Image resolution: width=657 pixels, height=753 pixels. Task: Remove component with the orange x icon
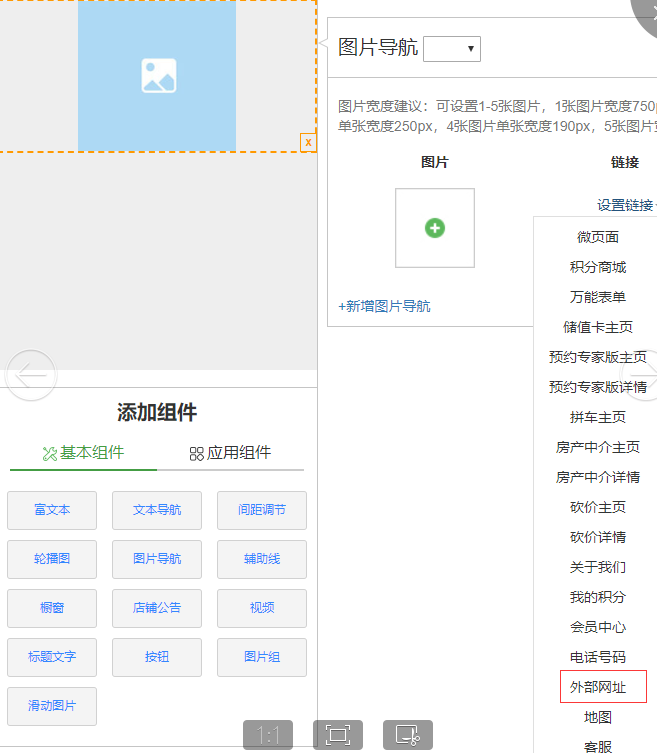[308, 142]
